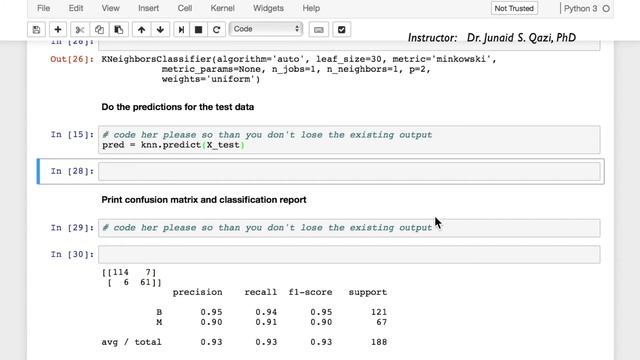
Task: Click the support value 67 for class M
Action: coord(381,322)
